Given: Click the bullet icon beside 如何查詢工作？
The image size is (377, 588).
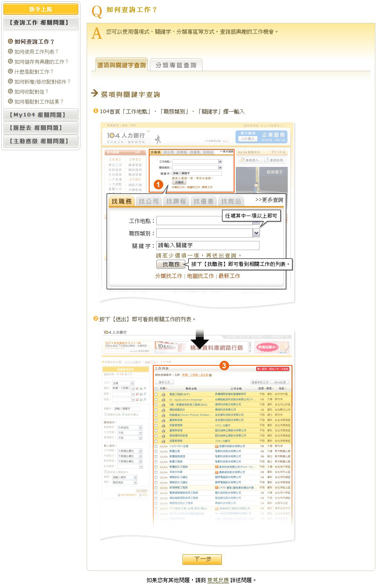Looking at the screenshot, I should coord(10,41).
